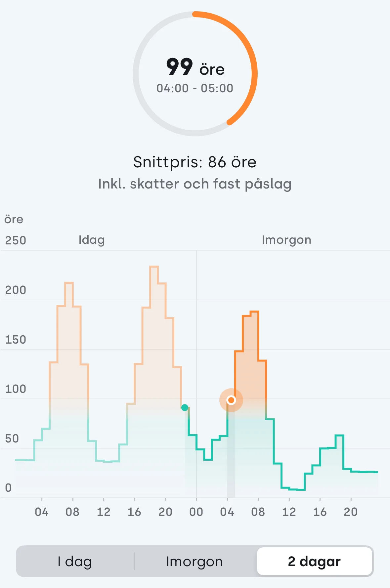This screenshot has width=390, height=588.
Task: Tap the "Idag" heading above the chart
Action: (x=92, y=240)
